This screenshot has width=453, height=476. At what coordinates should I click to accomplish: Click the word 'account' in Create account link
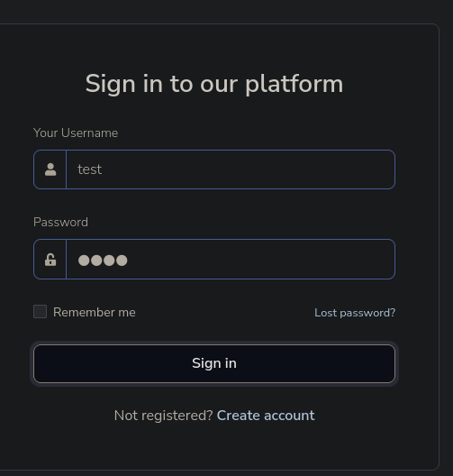coord(289,416)
